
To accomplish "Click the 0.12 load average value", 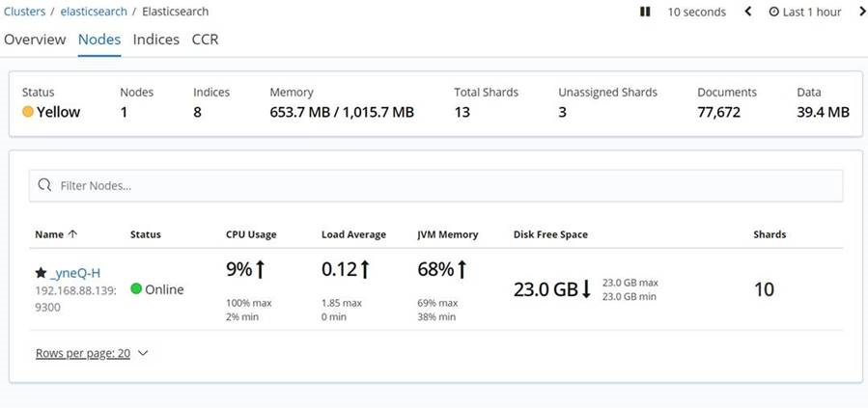I will pyautogui.click(x=339, y=270).
